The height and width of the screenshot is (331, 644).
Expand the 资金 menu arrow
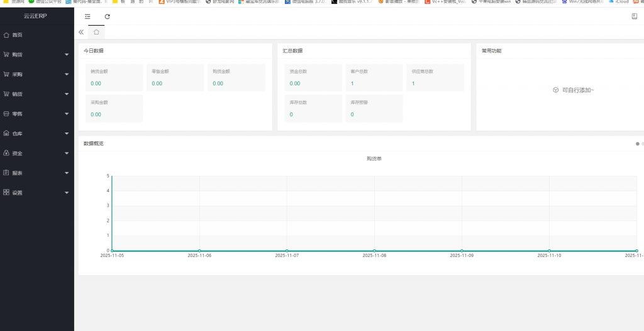(67, 153)
